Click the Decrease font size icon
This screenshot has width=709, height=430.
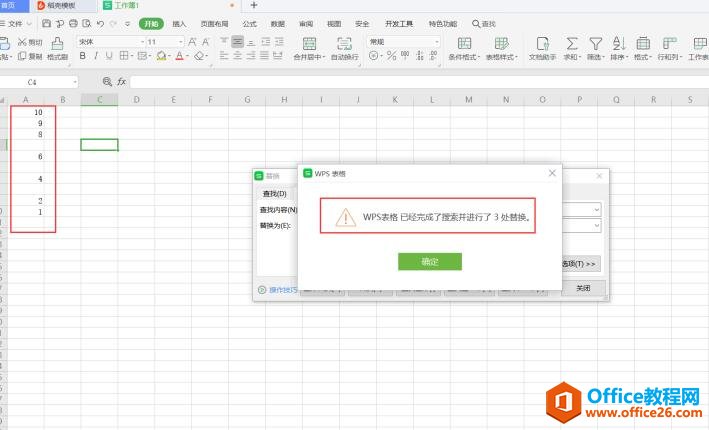(x=206, y=42)
